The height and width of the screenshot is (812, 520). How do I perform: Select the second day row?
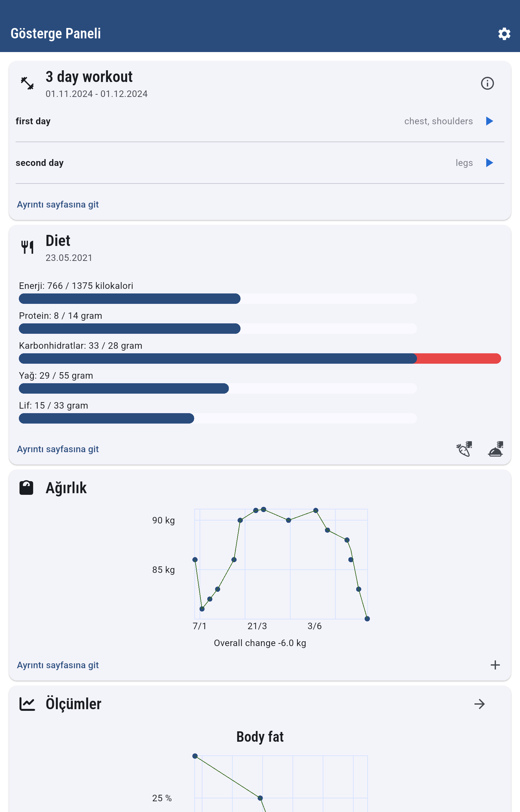click(x=202, y=163)
